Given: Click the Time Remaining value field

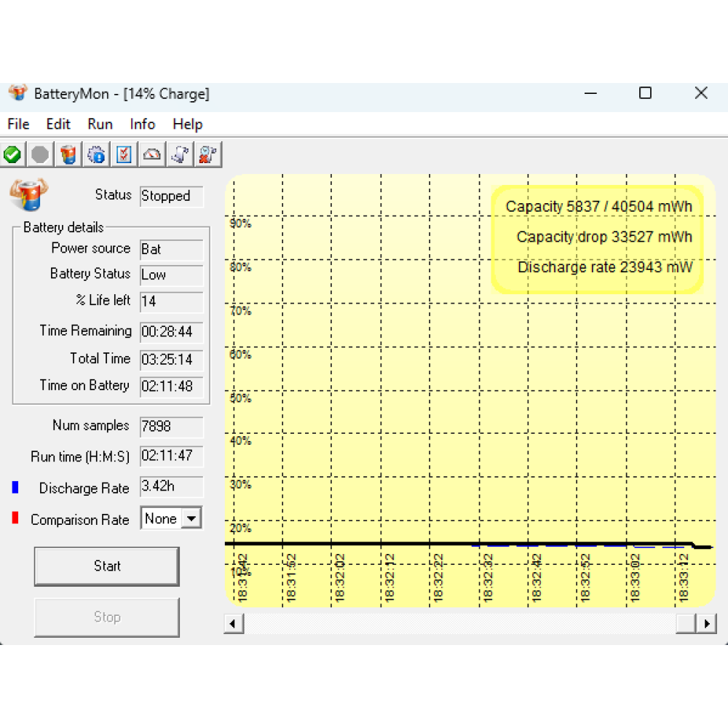Looking at the screenshot, I should [x=171, y=332].
